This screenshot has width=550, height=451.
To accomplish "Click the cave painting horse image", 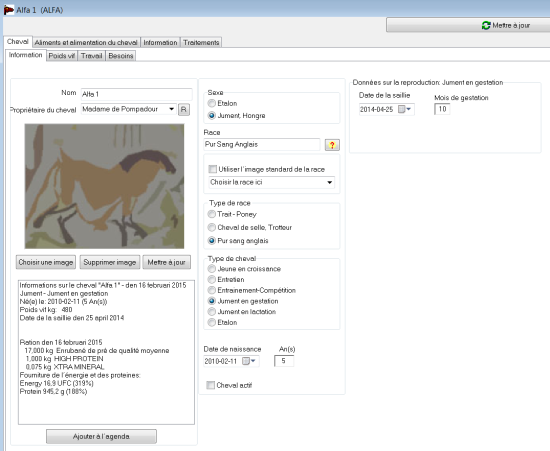I will click(104, 186).
